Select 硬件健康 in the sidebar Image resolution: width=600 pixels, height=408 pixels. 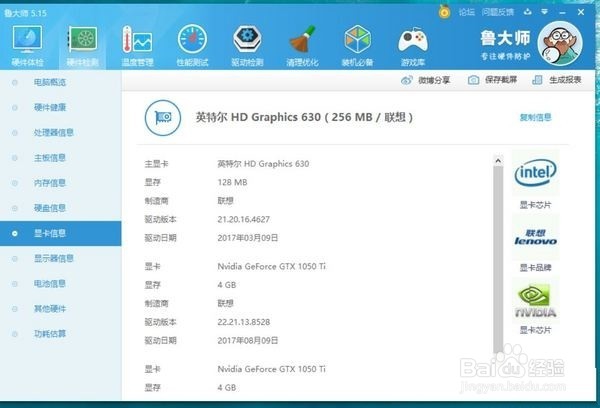(x=60, y=108)
